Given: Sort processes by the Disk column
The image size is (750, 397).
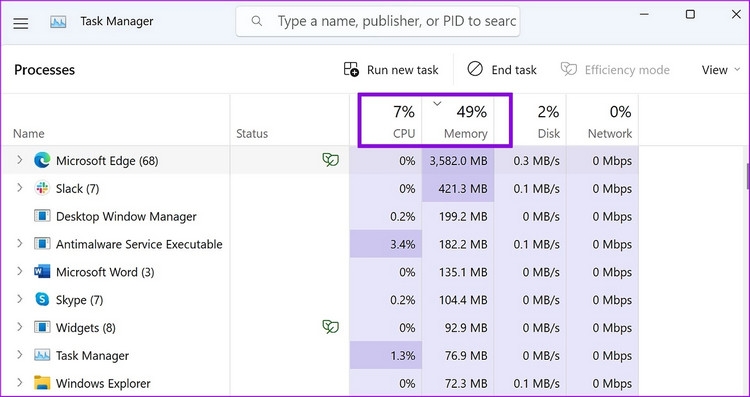Looking at the screenshot, I should pyautogui.click(x=530, y=120).
